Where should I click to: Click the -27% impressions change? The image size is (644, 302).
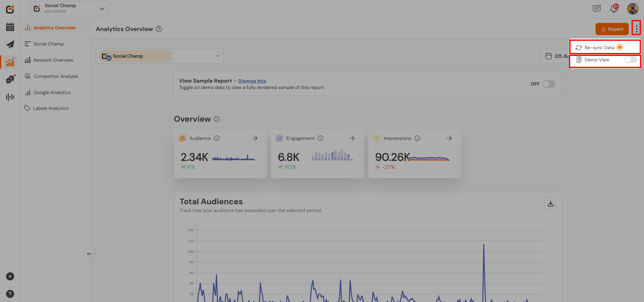pyautogui.click(x=388, y=167)
